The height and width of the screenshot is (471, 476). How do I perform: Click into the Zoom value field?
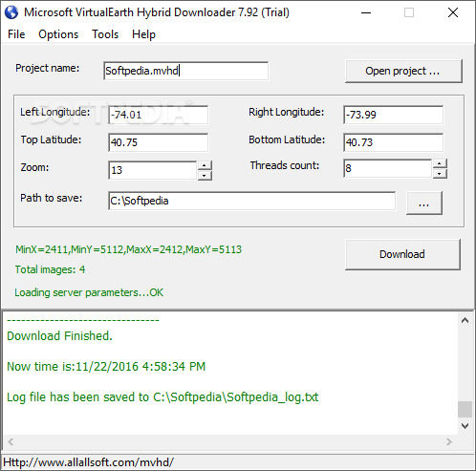tap(153, 170)
